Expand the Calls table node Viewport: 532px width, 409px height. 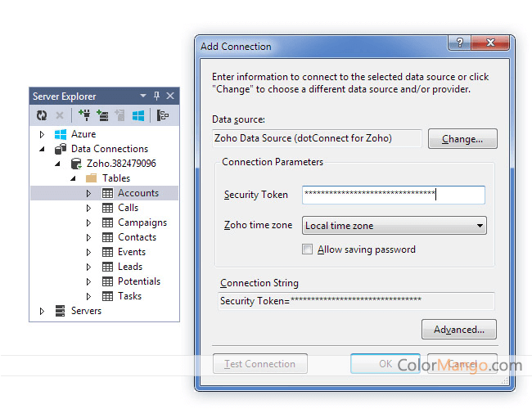point(88,208)
